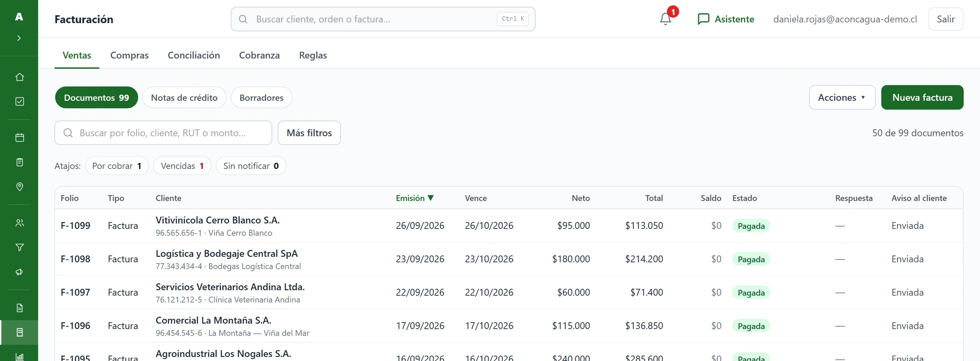Toggle the Sin notificar shortcut filter

[x=251, y=166]
